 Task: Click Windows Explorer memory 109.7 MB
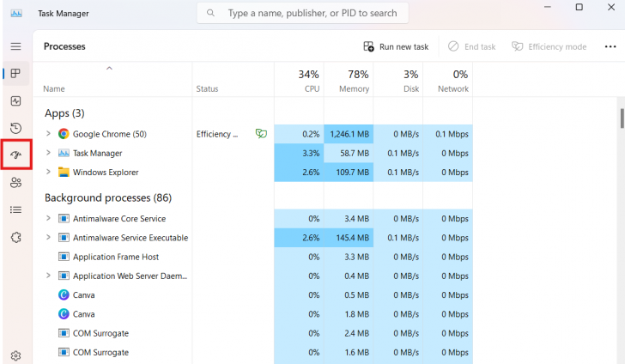352,173
